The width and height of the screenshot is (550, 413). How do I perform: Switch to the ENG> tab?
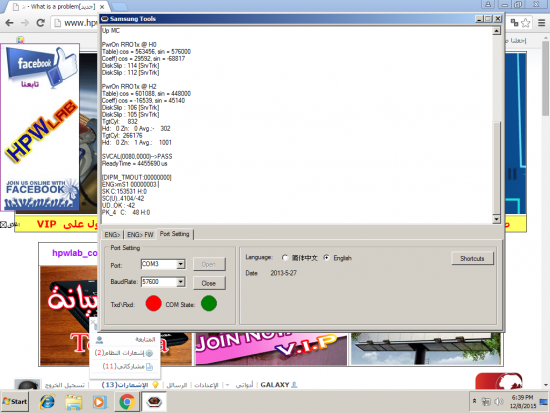click(112, 235)
